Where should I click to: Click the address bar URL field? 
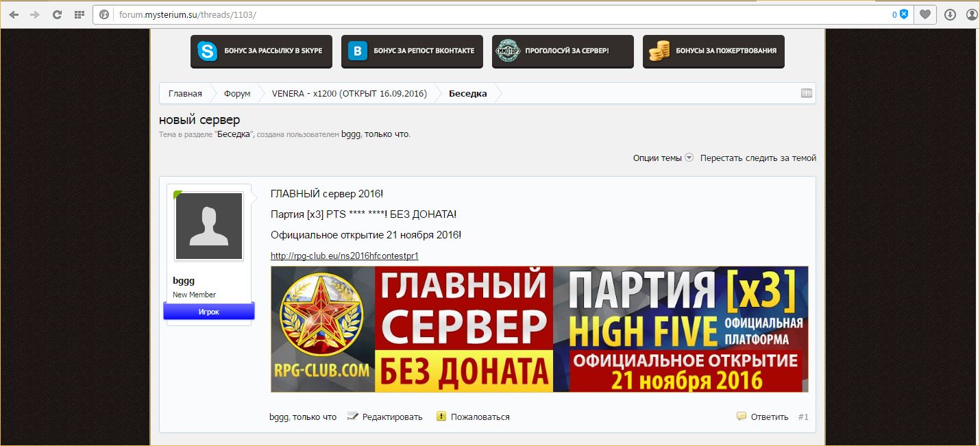point(504,14)
